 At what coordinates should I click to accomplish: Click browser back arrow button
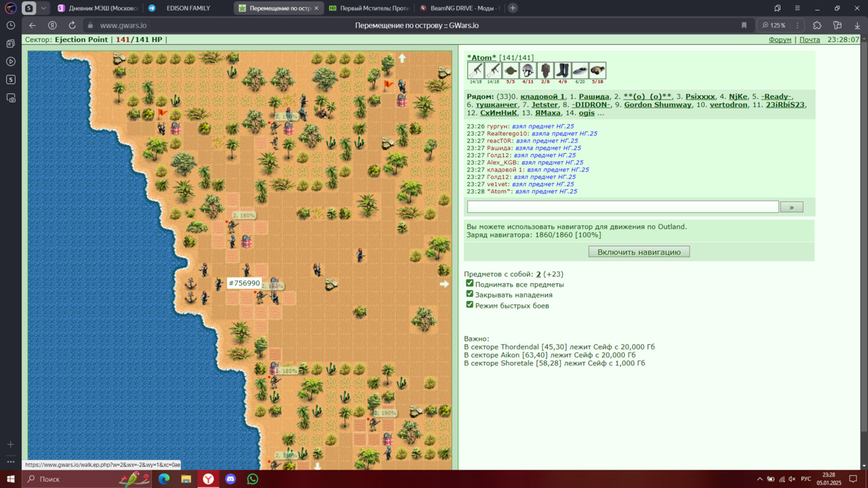32,25
